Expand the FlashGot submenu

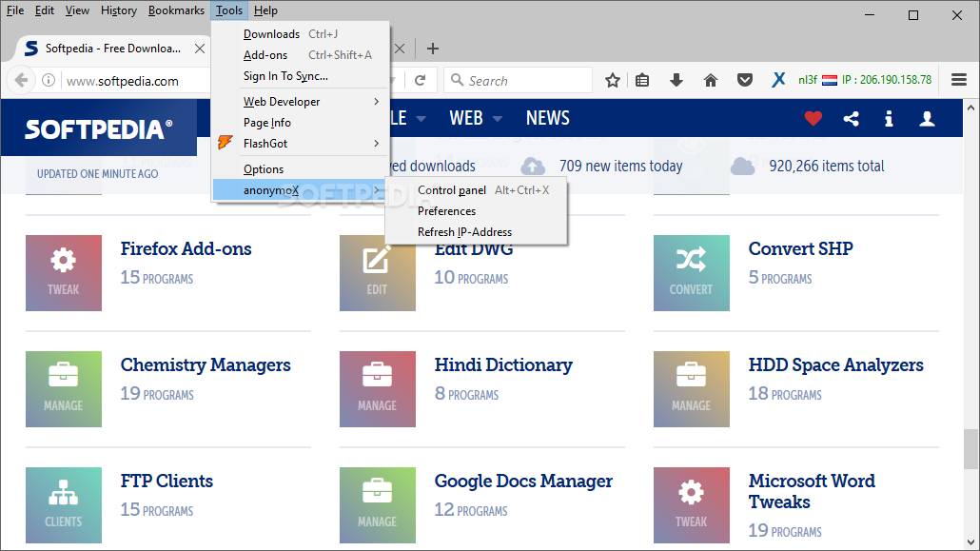pyautogui.click(x=300, y=144)
